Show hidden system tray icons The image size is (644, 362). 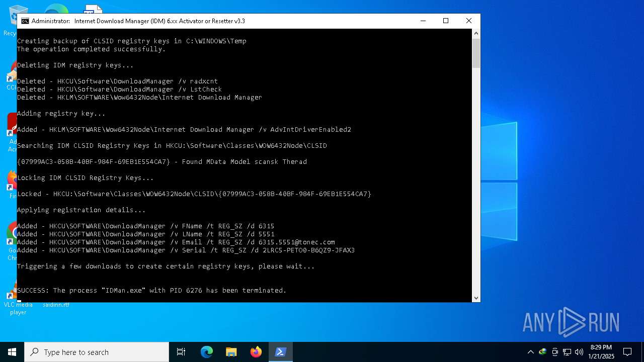click(530, 352)
